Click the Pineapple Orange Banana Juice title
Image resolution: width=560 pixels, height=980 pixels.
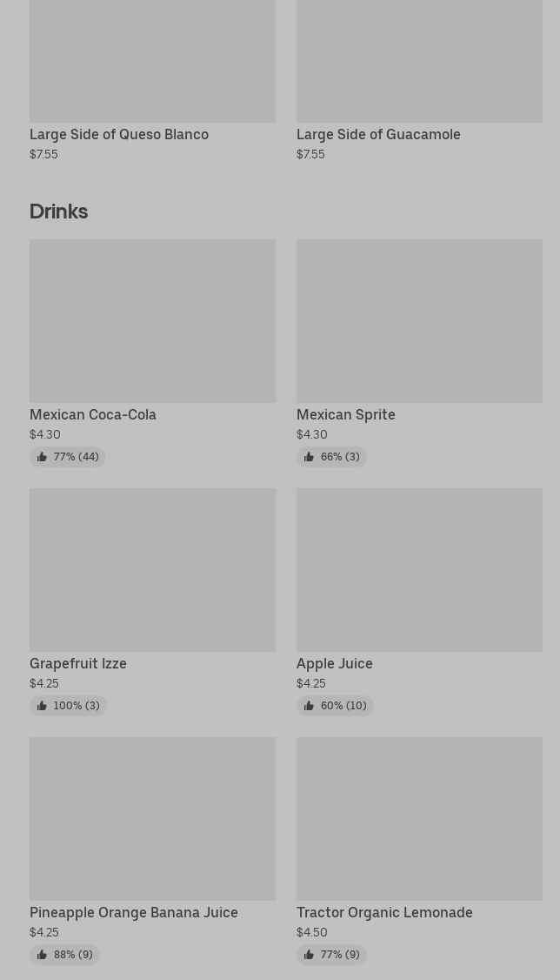(134, 913)
